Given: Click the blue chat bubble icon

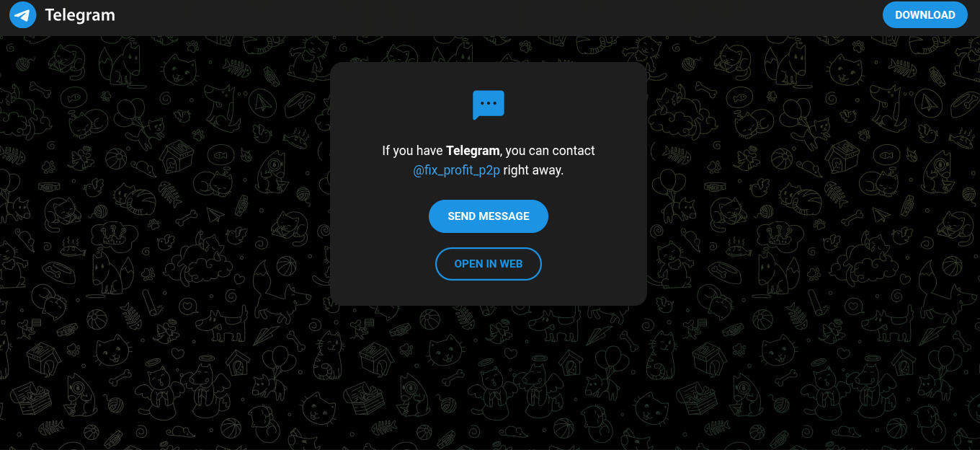Looking at the screenshot, I should tap(489, 105).
